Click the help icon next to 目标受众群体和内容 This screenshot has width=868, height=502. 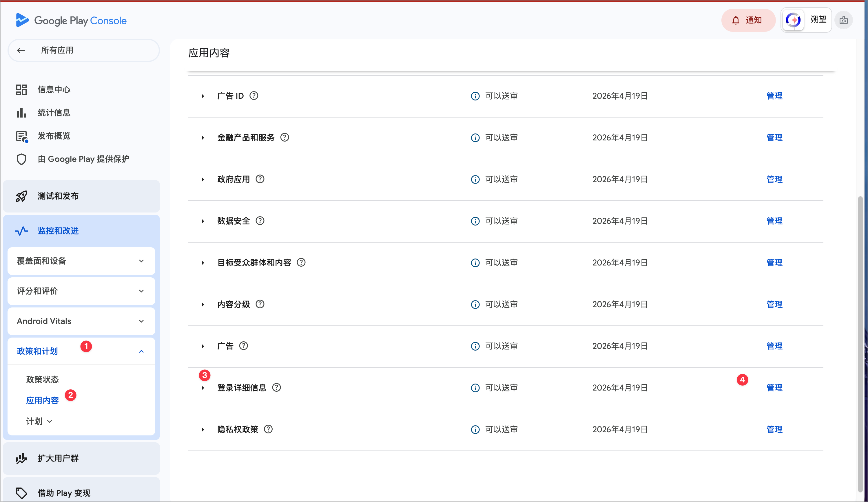[301, 263]
